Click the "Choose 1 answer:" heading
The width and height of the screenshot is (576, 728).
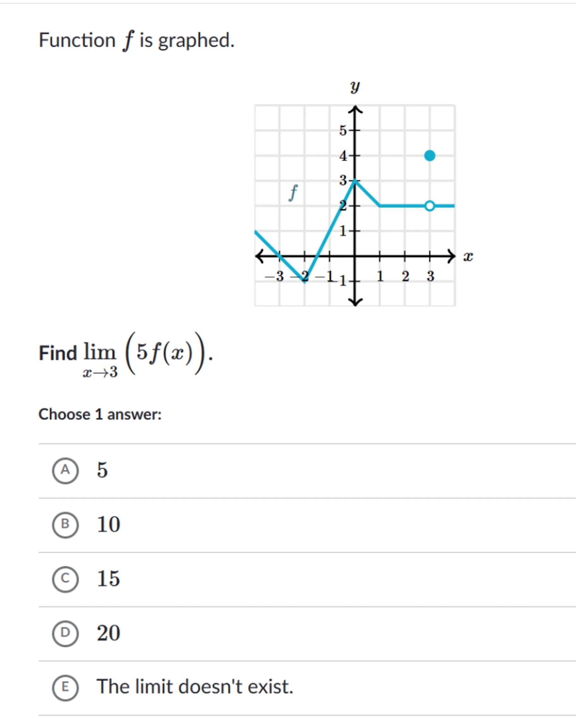pos(100,414)
